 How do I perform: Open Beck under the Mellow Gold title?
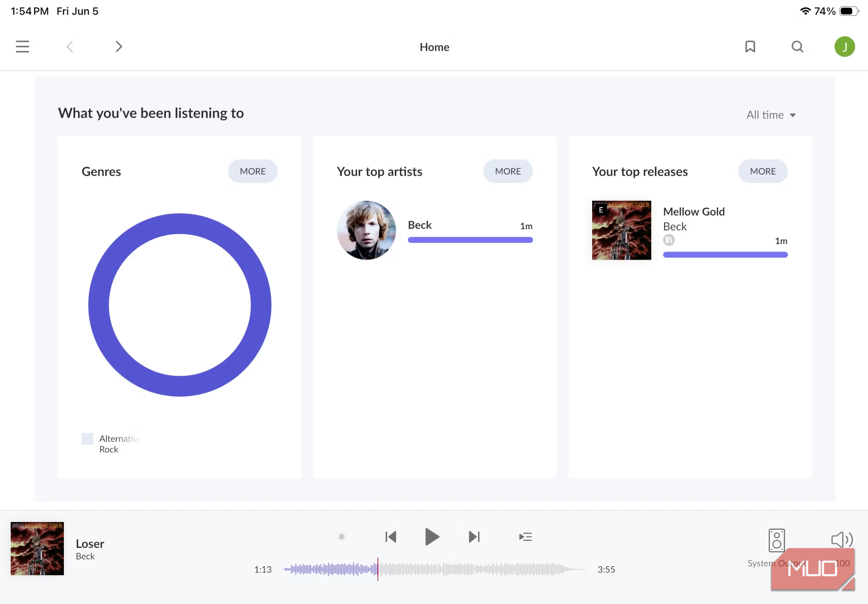pyautogui.click(x=674, y=226)
